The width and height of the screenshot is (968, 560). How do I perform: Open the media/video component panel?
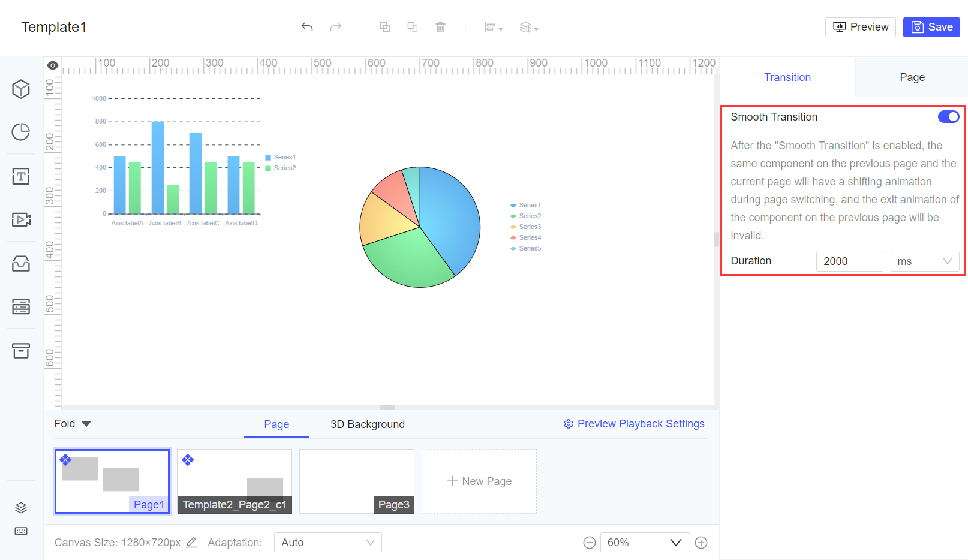[21, 219]
